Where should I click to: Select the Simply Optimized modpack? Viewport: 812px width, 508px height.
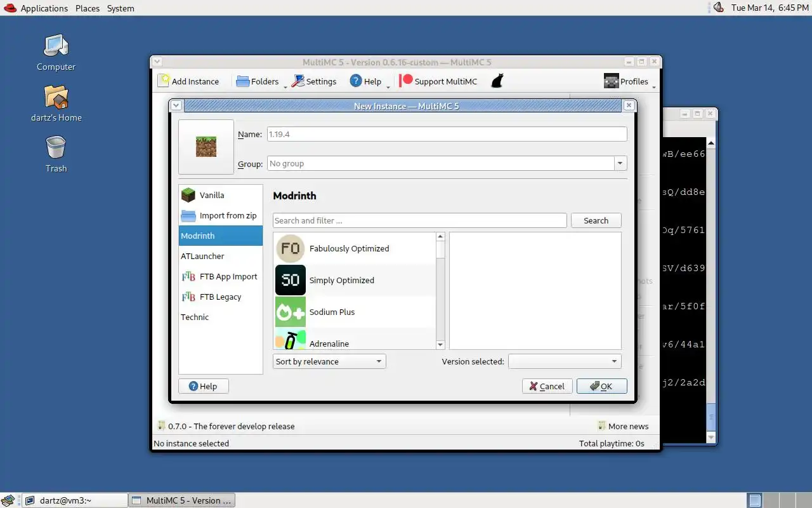point(355,280)
